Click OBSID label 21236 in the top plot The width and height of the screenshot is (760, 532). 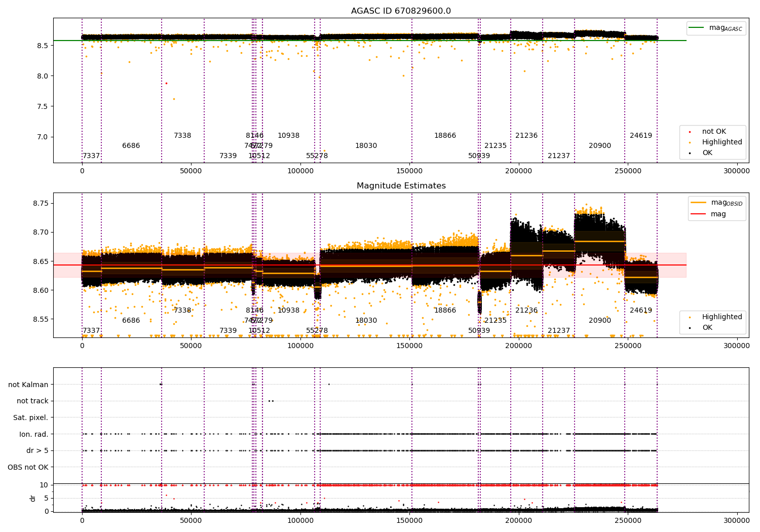click(526, 136)
